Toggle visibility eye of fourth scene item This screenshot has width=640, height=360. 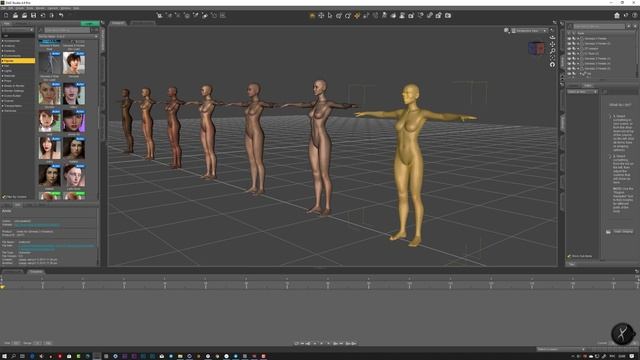[569, 53]
